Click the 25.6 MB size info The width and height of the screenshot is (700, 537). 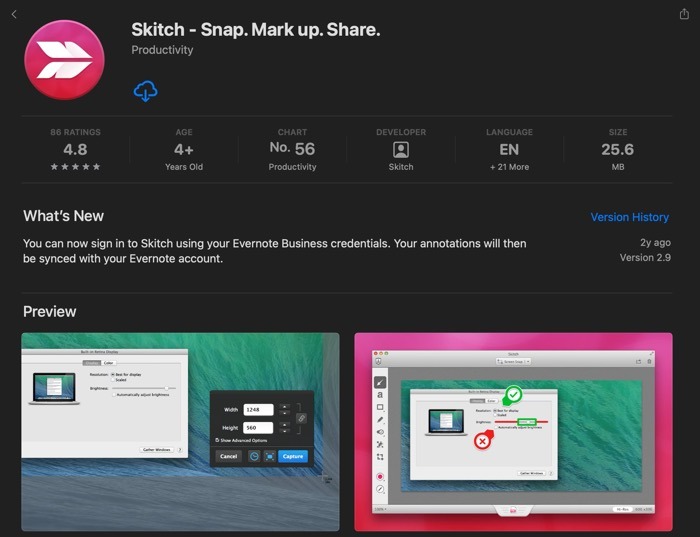[x=617, y=150]
